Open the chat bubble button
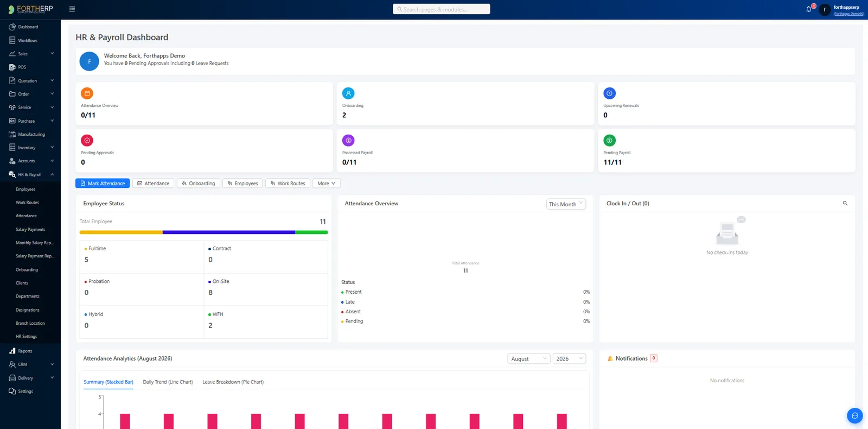868x429 pixels. coord(854,415)
